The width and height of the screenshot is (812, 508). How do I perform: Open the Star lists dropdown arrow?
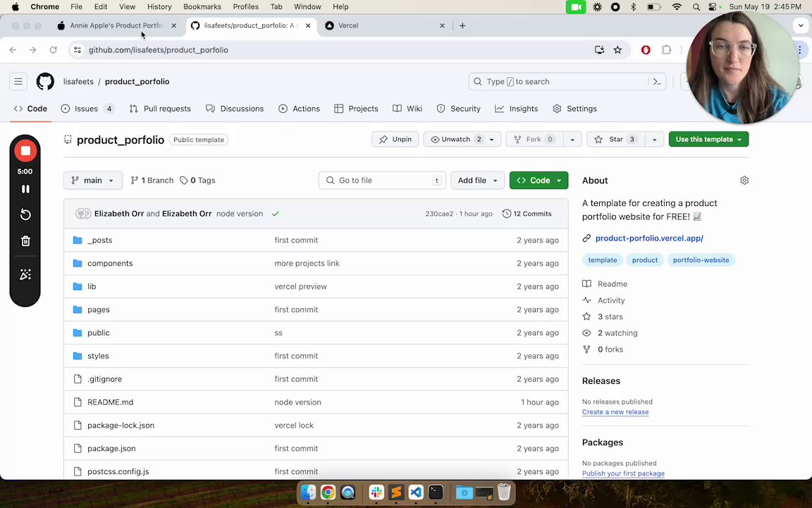[x=655, y=139]
